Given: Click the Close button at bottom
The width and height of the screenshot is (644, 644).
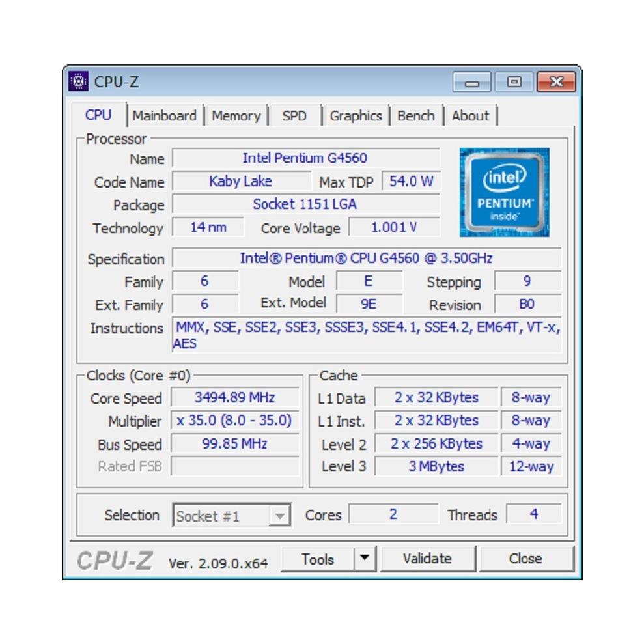Looking at the screenshot, I should click(525, 559).
